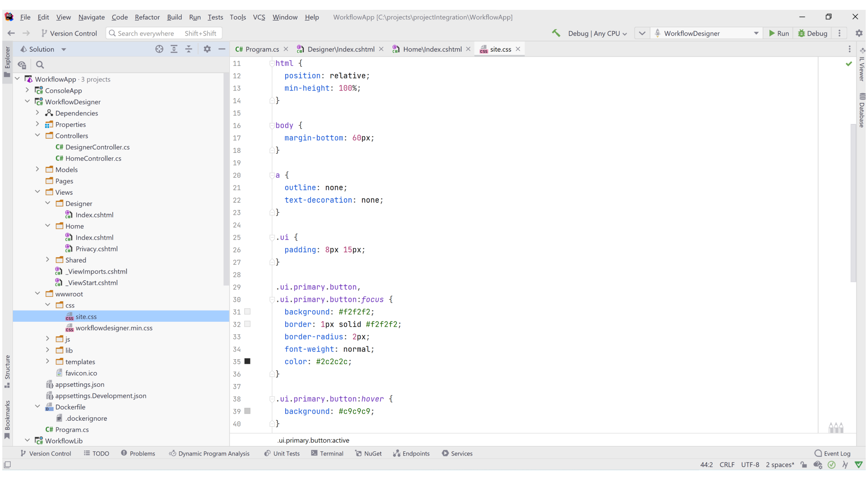This screenshot has width=868, height=480.
Task: Click the green shield icon in status bar
Action: point(859,465)
